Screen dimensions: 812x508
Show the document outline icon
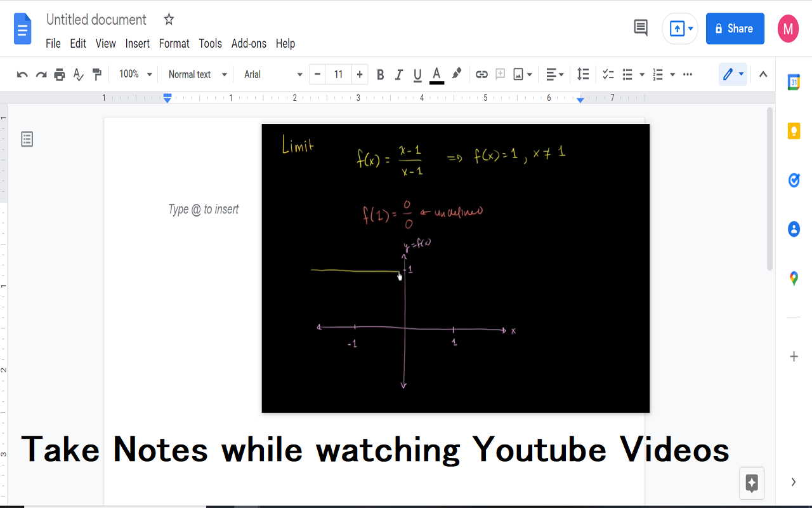[27, 139]
